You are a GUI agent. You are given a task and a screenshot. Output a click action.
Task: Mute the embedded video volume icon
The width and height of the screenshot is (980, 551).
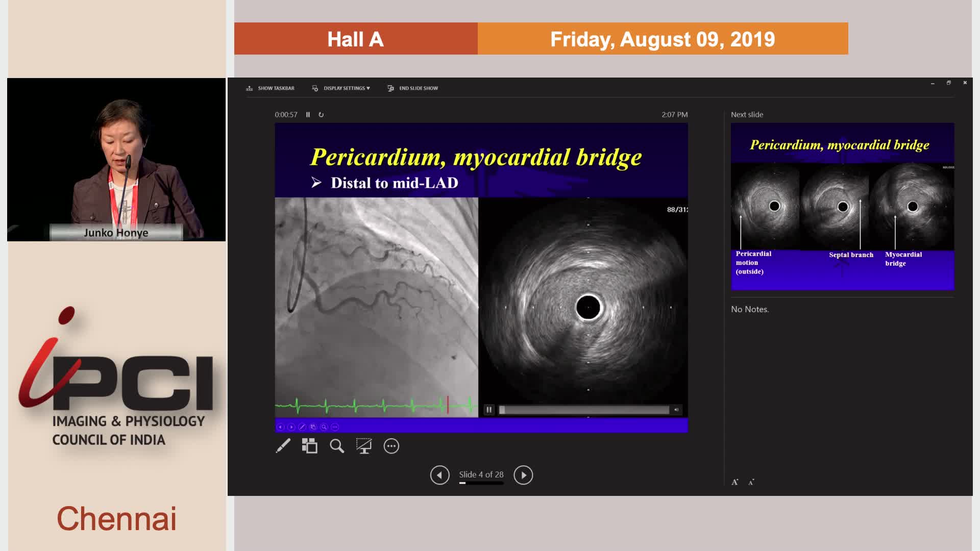676,410
